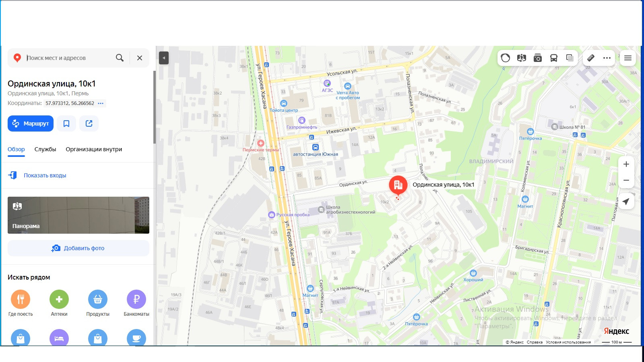Click the Показать входы link

point(45,175)
